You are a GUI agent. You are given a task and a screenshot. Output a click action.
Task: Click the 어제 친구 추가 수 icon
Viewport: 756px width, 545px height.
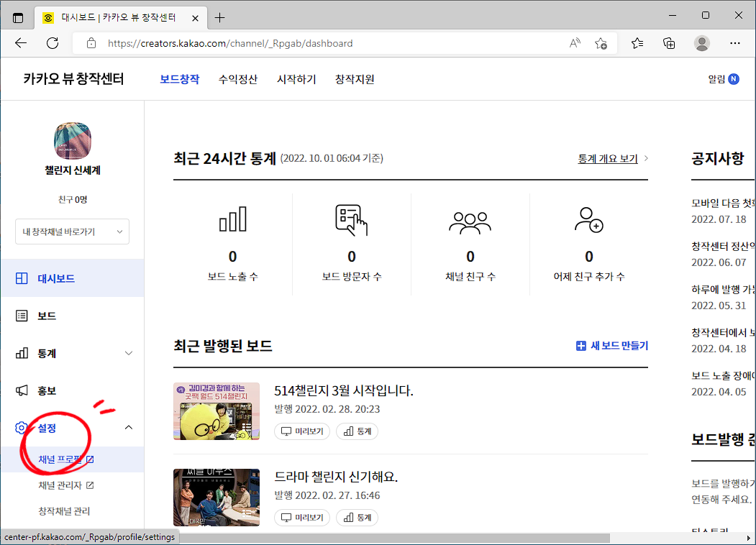click(x=588, y=220)
